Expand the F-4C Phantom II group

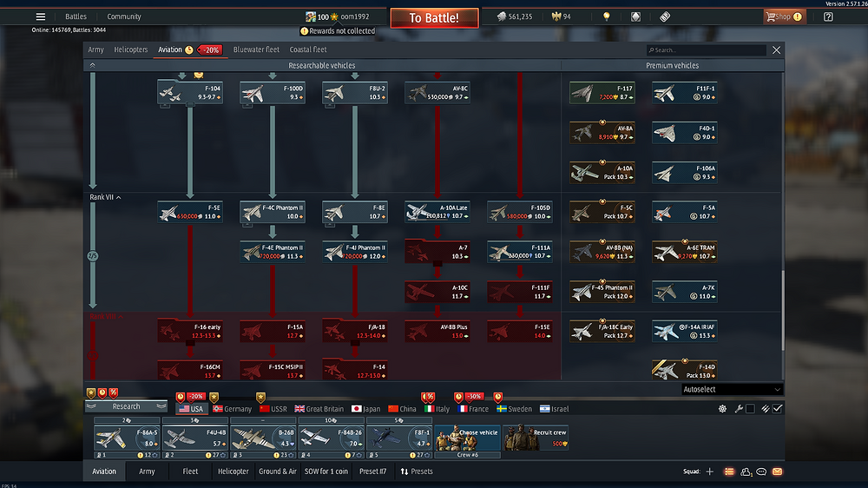point(247,224)
